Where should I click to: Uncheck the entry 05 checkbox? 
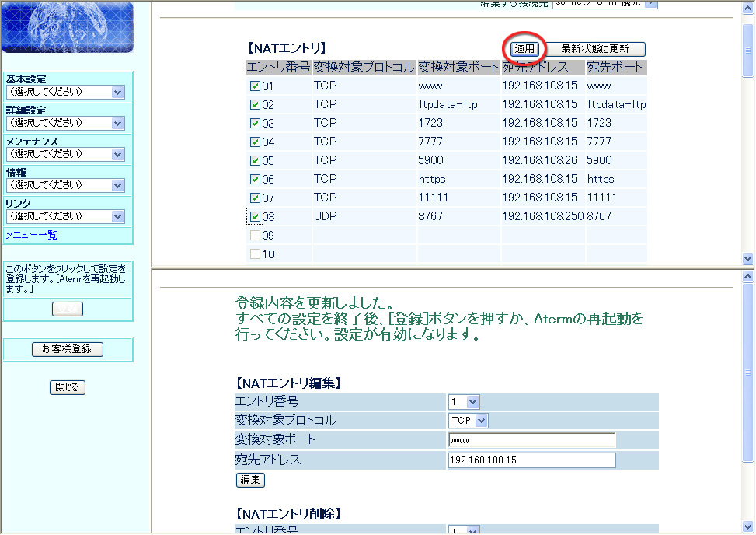(255, 160)
